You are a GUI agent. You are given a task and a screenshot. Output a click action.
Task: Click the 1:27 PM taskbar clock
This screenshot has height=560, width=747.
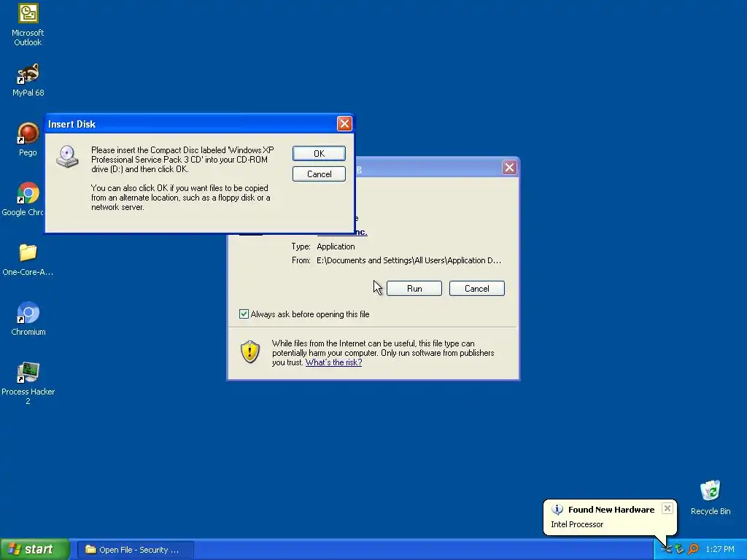click(x=720, y=549)
